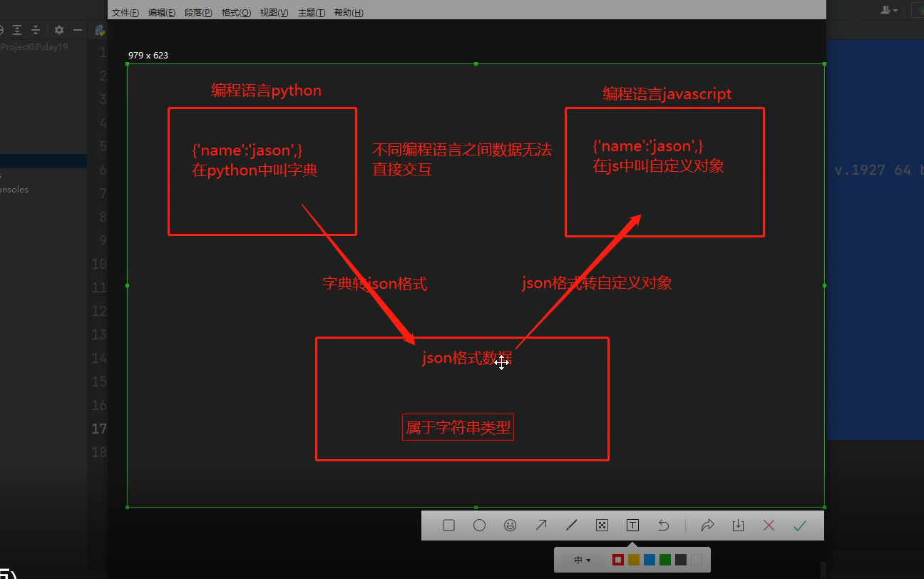Click the top-left selection corner handle
The image size is (924, 579).
(128, 64)
